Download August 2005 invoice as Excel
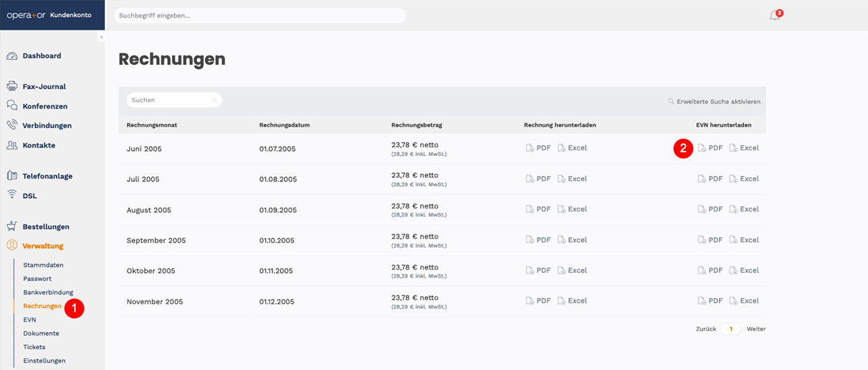 click(x=572, y=209)
